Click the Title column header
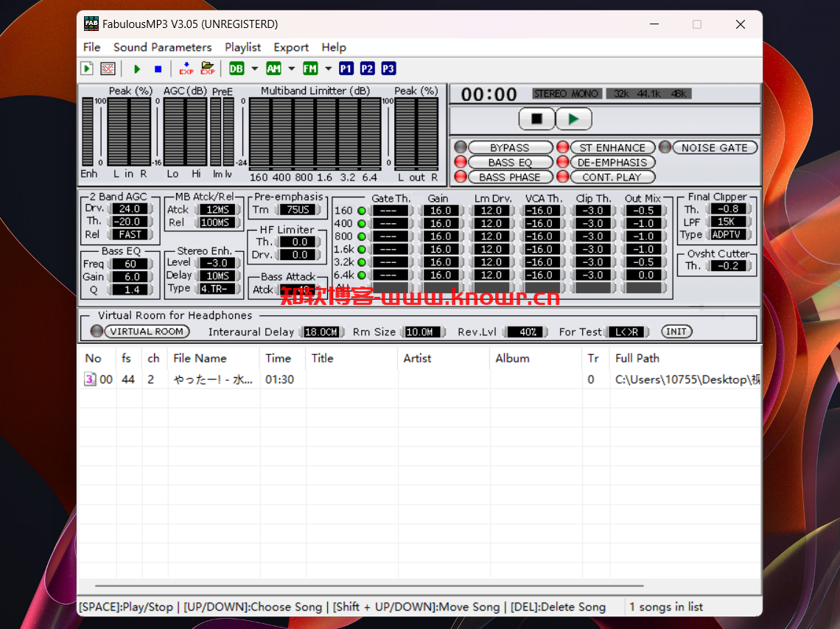This screenshot has width=840, height=629. coord(352,358)
